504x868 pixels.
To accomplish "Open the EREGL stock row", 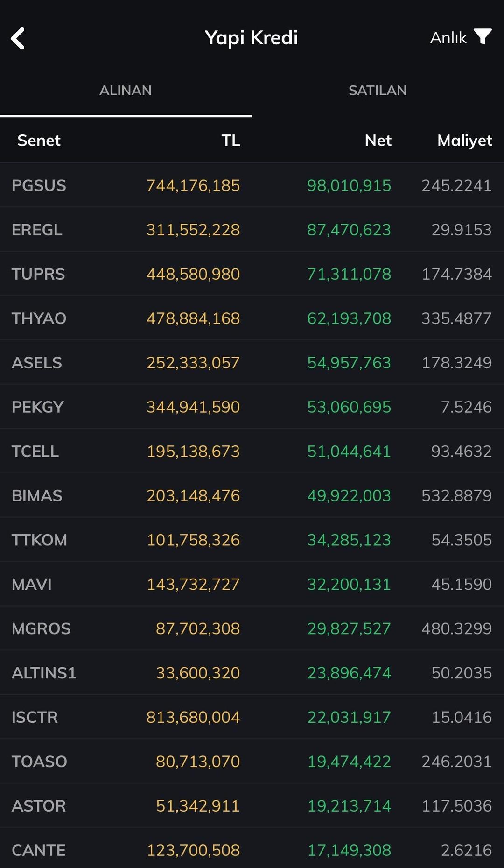I will tap(252, 230).
